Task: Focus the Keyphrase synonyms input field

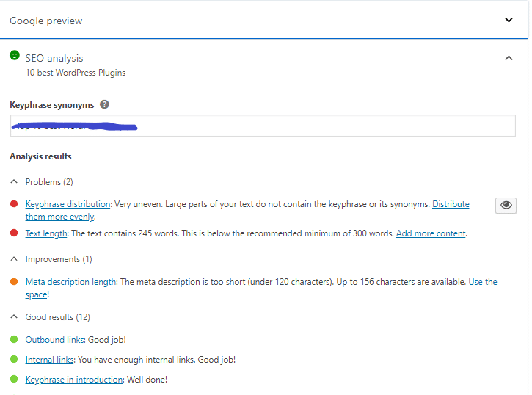Action: [263, 126]
